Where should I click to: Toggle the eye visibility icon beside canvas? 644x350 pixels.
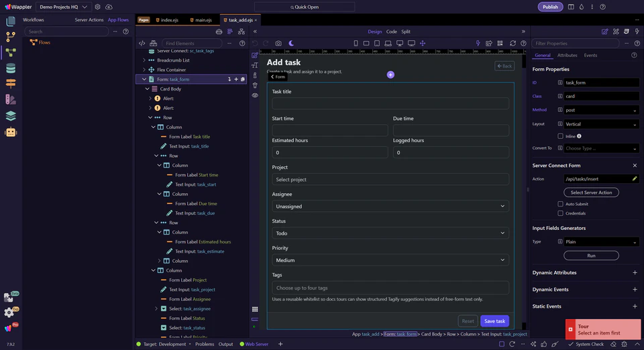point(255,95)
